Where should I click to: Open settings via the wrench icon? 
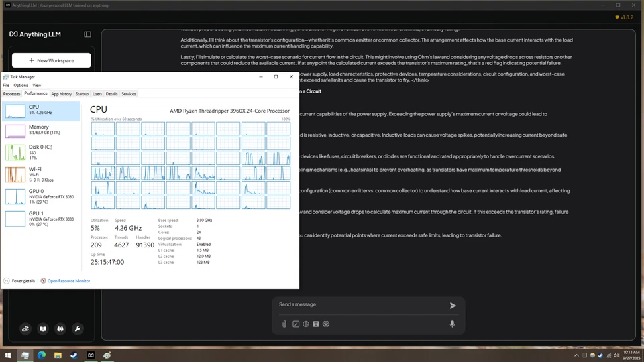[78, 328]
